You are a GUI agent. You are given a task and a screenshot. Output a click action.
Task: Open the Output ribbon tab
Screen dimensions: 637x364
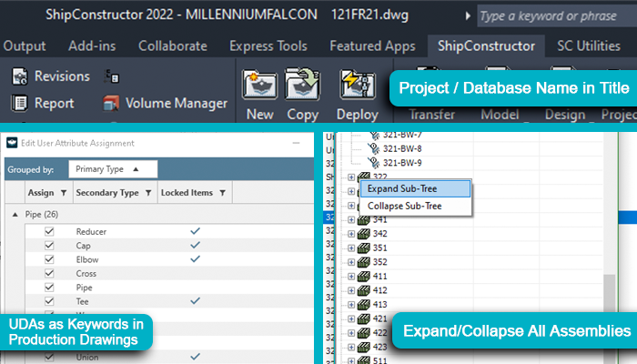point(25,45)
